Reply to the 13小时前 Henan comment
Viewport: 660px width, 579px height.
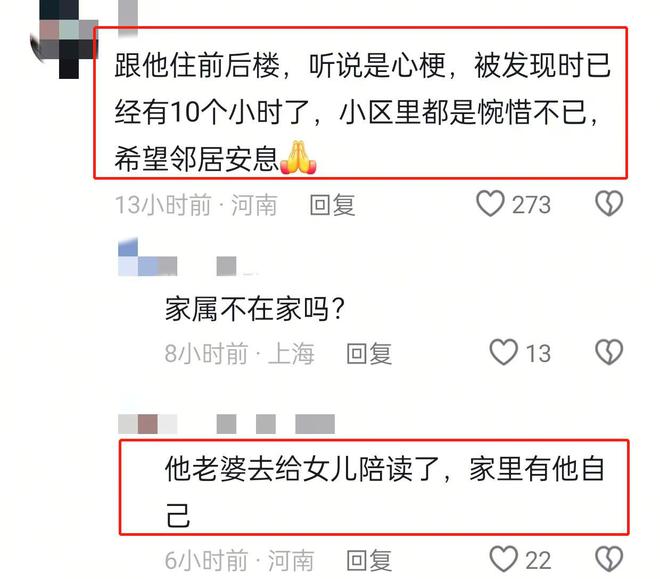click(332, 205)
